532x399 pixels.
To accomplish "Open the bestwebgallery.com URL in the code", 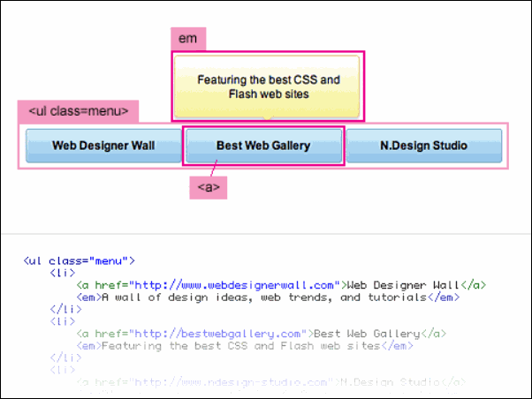I will point(219,334).
